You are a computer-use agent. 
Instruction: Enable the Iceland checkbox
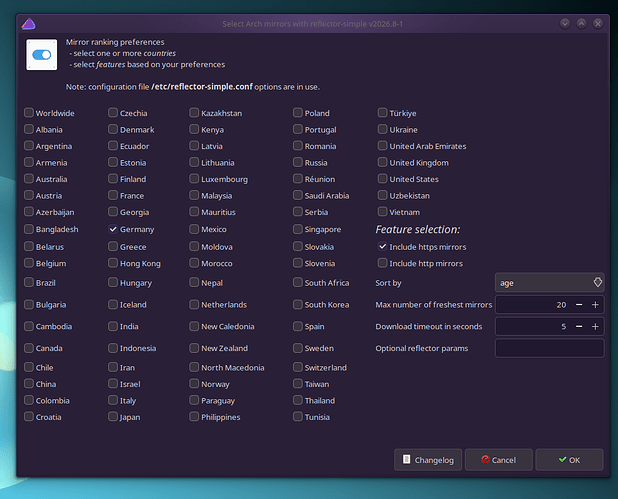[113, 305]
